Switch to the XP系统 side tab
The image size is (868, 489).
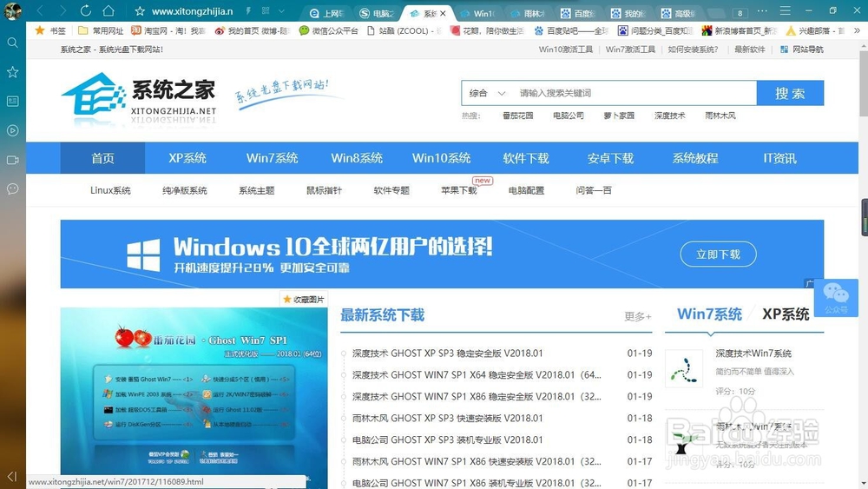coord(786,314)
